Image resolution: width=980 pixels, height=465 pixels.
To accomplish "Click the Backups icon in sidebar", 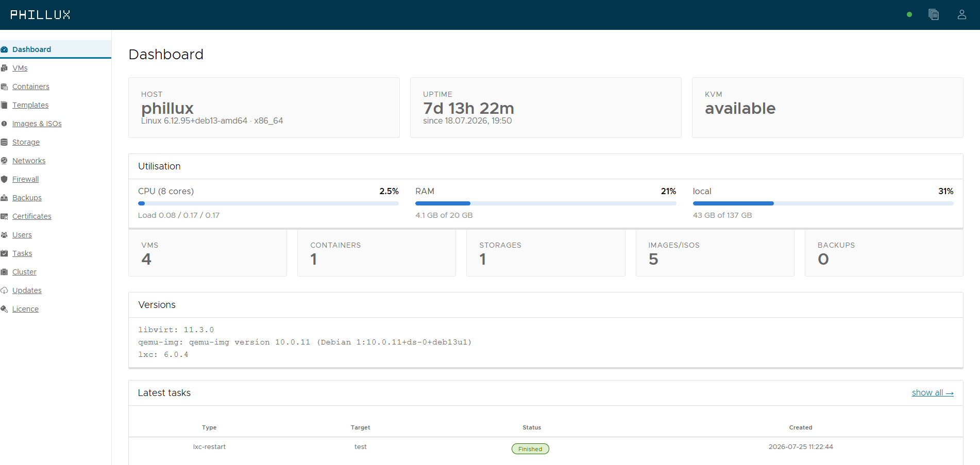I will point(4,198).
